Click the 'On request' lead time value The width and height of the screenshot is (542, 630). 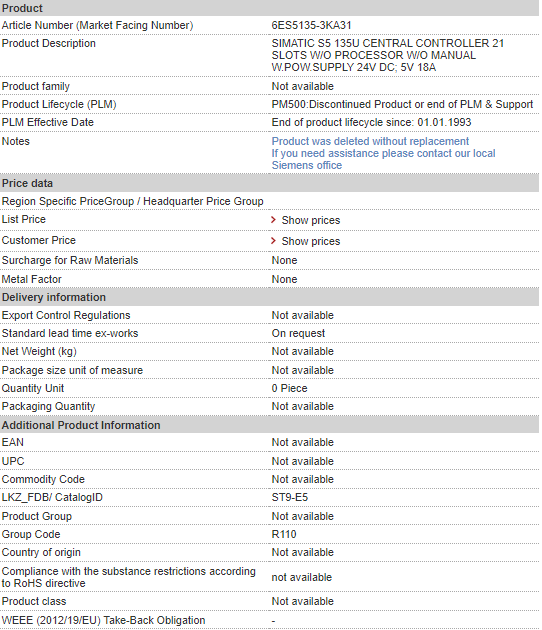point(298,333)
